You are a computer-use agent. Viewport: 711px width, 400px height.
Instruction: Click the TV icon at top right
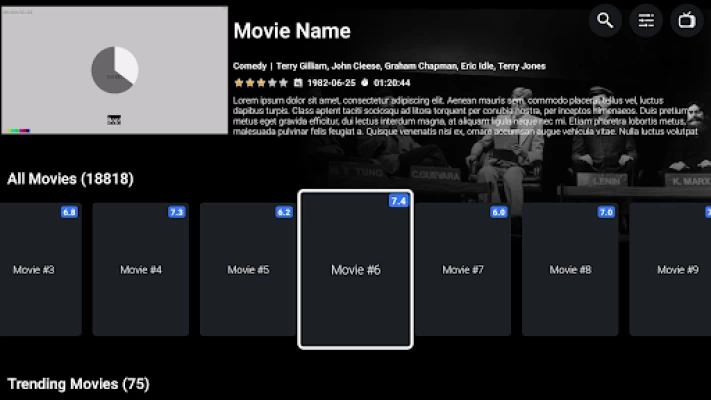tap(687, 20)
